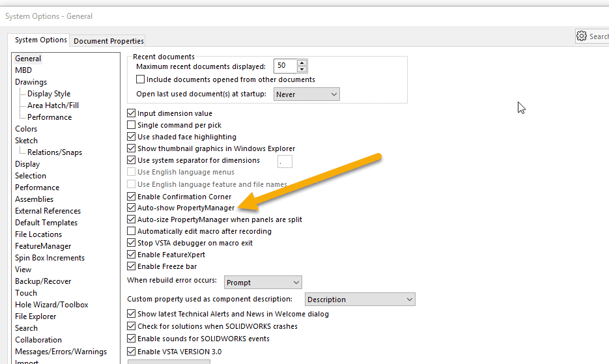609x364 pixels.
Task: Select Area Hatch/Fill under Drawings
Action: (x=53, y=105)
